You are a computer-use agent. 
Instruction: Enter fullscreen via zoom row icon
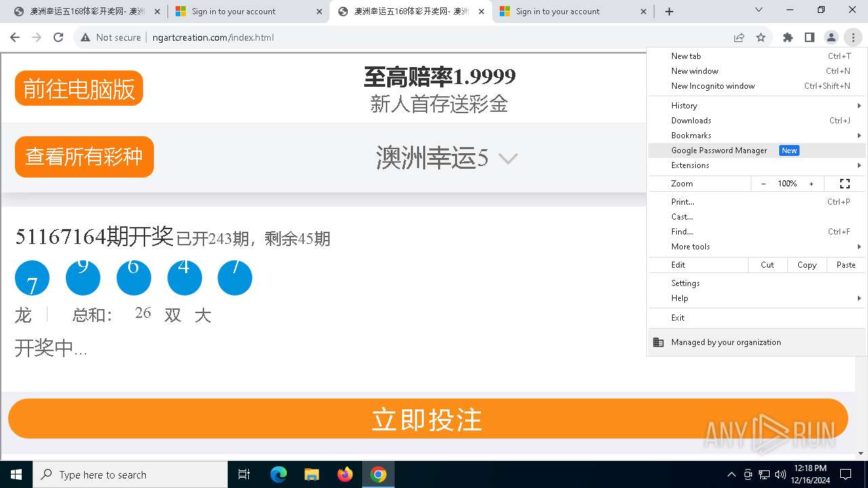(845, 184)
